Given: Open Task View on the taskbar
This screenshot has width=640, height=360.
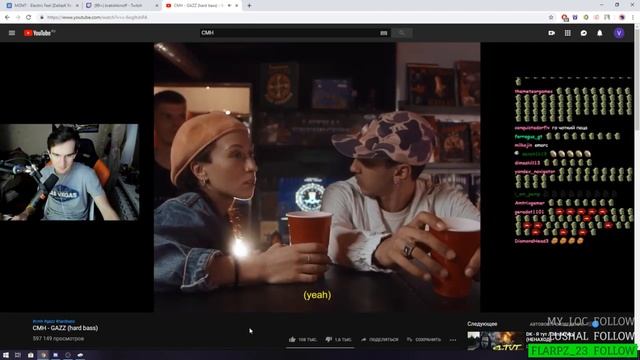Looking at the screenshot, I should click(x=18, y=355).
